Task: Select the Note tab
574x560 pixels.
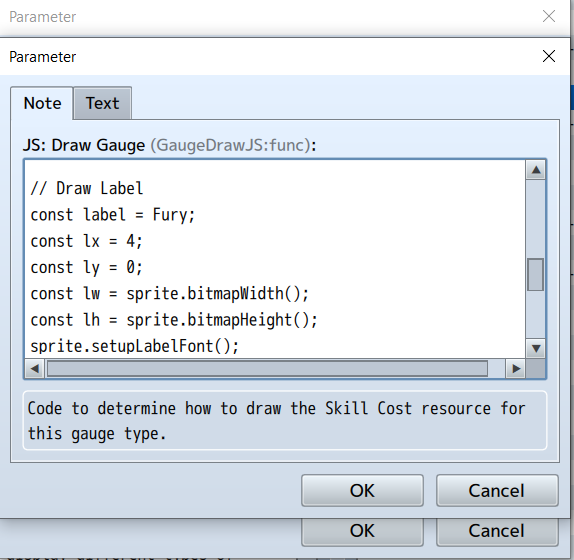Action: (42, 103)
